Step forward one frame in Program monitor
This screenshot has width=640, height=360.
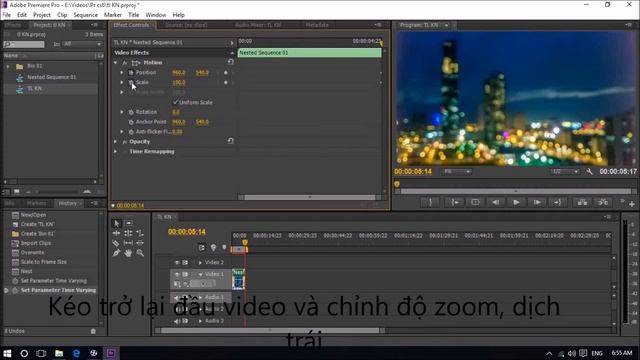tap(537, 202)
